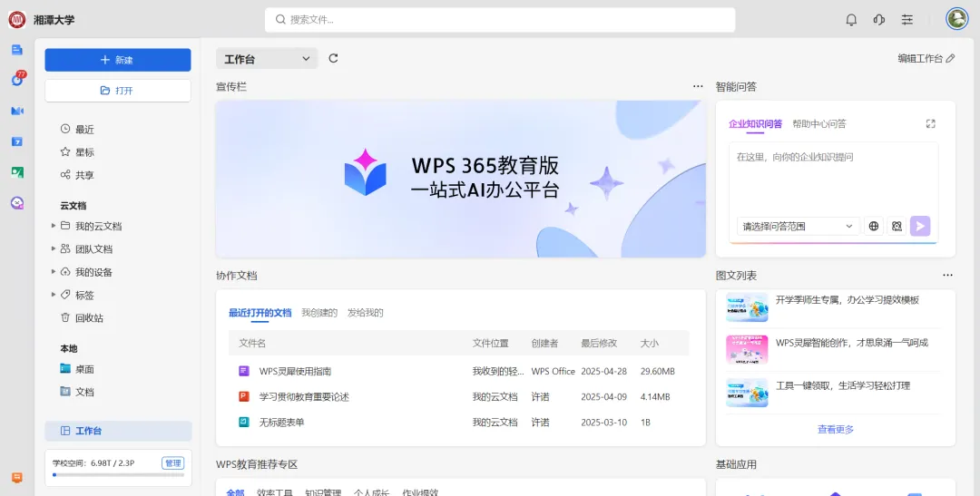Click the enterprise knowledge question textbox

click(x=834, y=178)
